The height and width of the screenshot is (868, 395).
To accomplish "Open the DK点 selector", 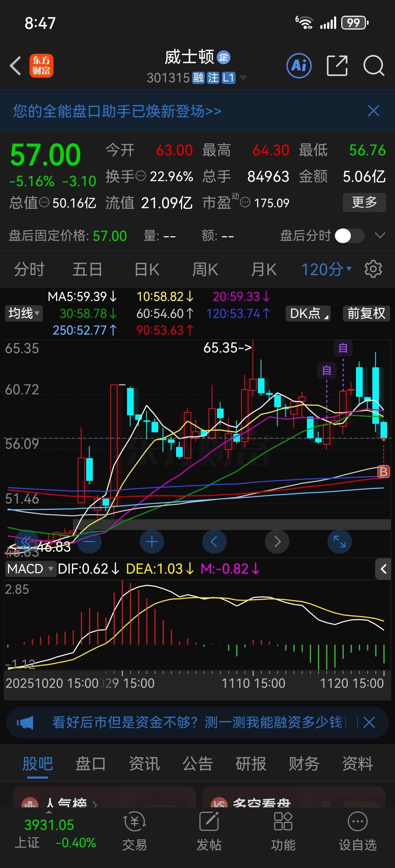I will coord(308,313).
